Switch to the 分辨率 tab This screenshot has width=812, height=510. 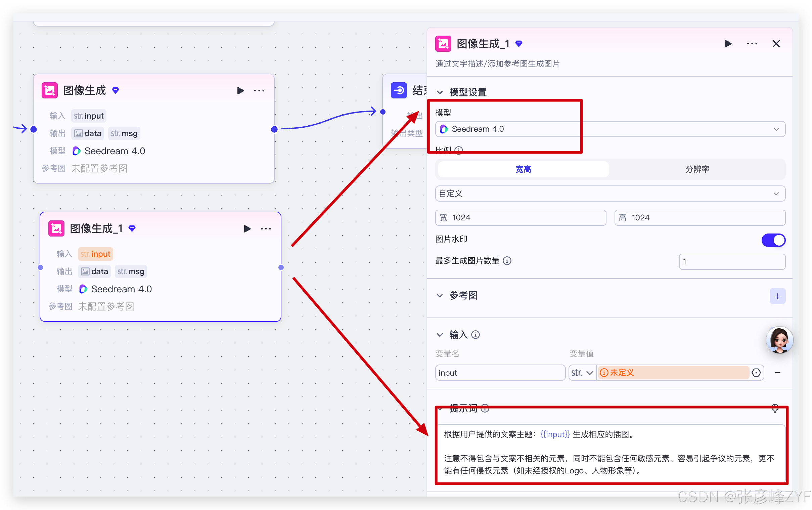pyautogui.click(x=697, y=169)
